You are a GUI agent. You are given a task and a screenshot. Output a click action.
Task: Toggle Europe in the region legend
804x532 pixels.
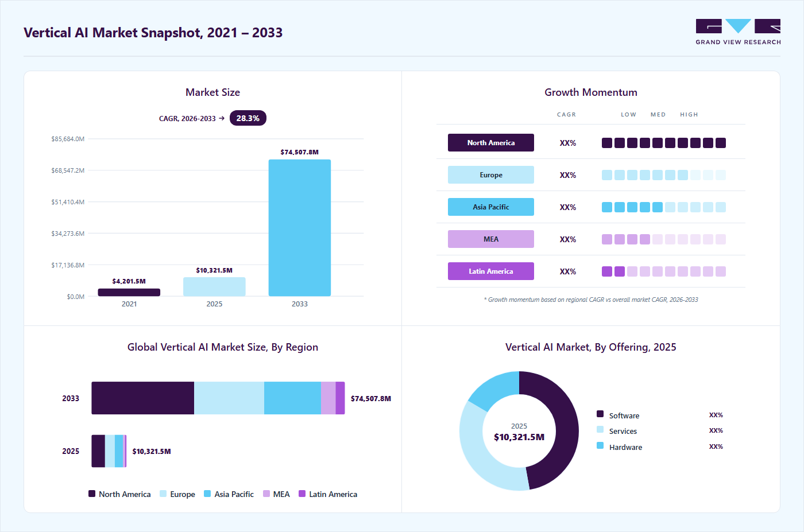(177, 494)
